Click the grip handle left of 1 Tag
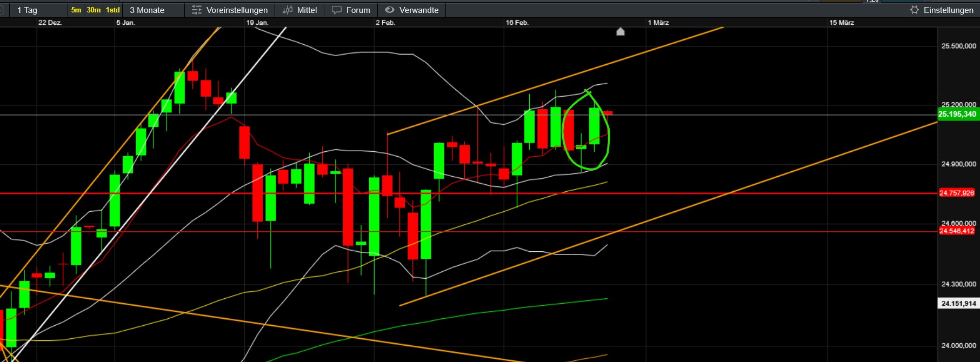Image resolution: width=980 pixels, height=362 pixels. (x=2, y=10)
